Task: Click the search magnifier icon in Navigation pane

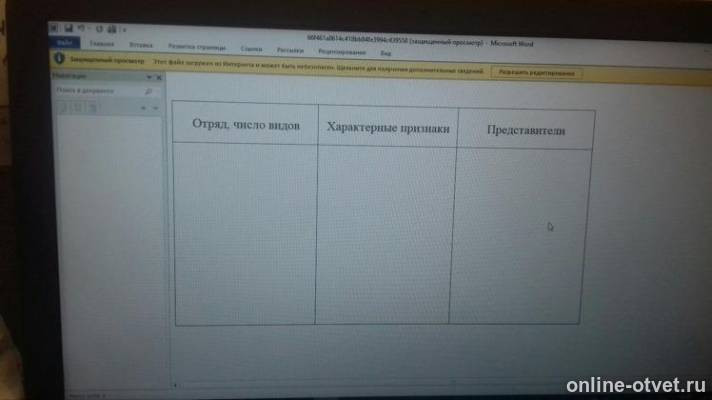Action: (x=148, y=92)
